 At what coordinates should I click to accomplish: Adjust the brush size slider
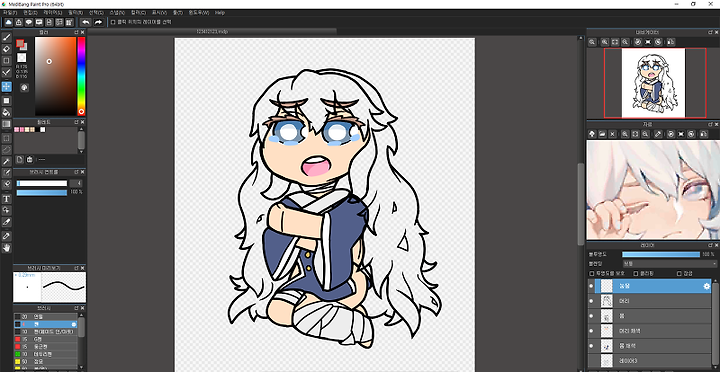(42, 183)
